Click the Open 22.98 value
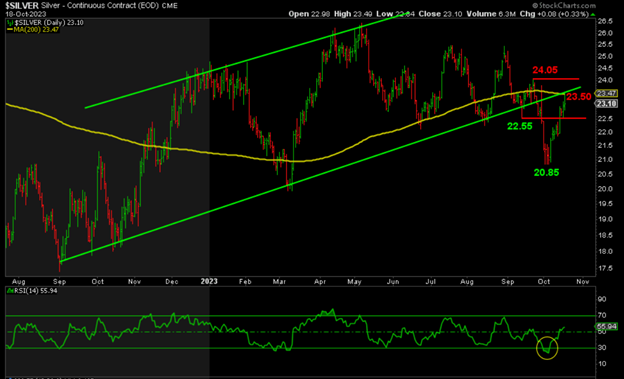624x379 pixels. click(x=309, y=14)
